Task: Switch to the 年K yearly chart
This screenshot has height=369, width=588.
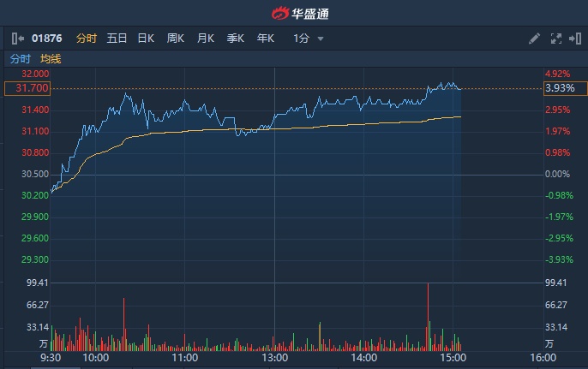Action: click(266, 39)
